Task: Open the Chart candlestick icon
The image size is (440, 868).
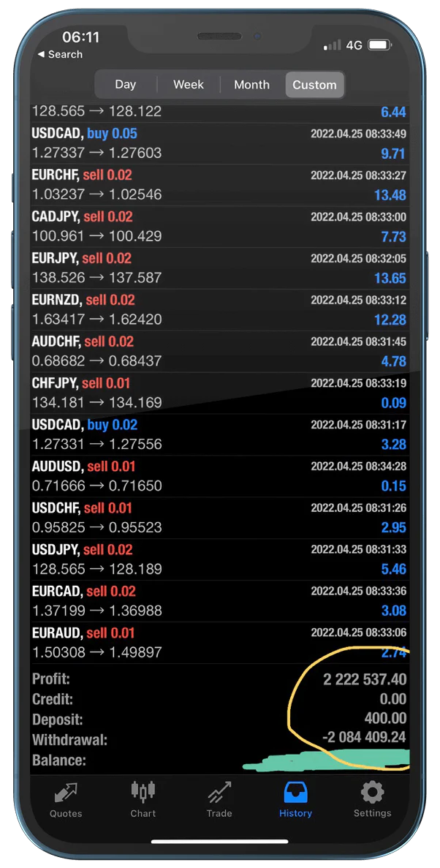Action: (x=143, y=791)
